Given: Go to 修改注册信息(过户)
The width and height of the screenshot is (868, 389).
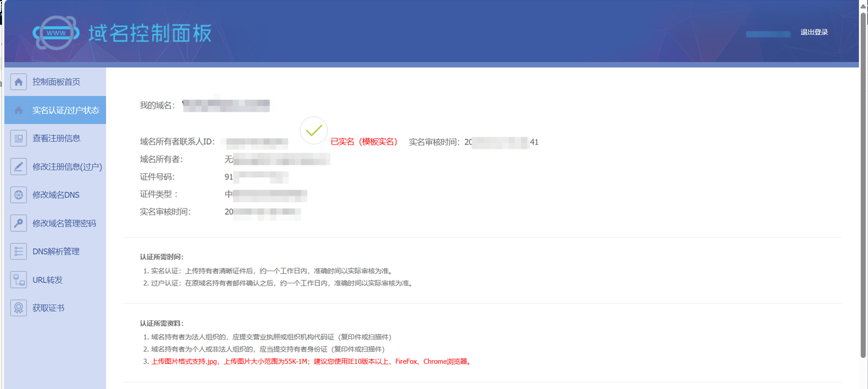Looking at the screenshot, I should tap(55, 166).
